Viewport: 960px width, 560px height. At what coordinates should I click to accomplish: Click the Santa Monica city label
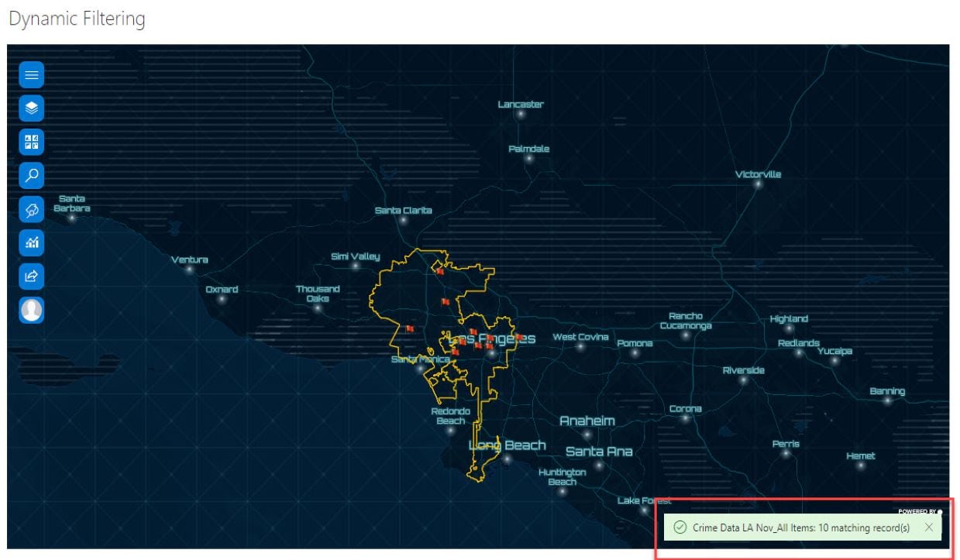point(420,359)
